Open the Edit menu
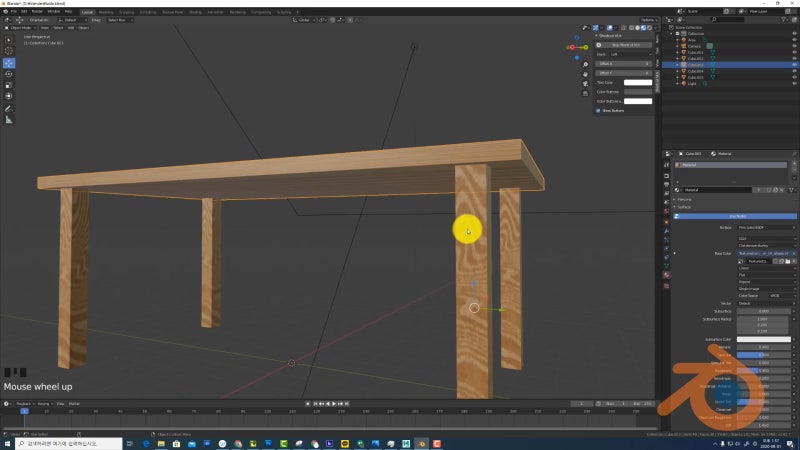The height and width of the screenshot is (450, 800). click(24, 11)
